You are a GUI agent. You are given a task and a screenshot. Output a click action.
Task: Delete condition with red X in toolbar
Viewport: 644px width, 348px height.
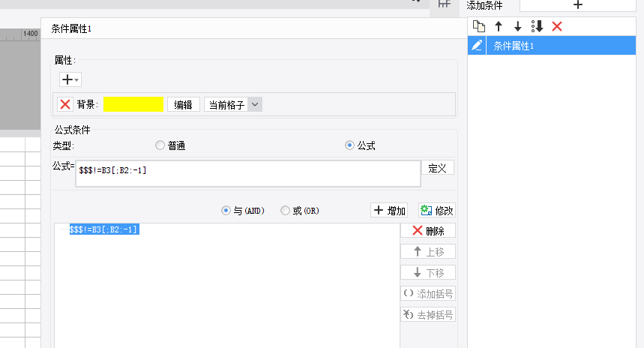[x=557, y=26]
